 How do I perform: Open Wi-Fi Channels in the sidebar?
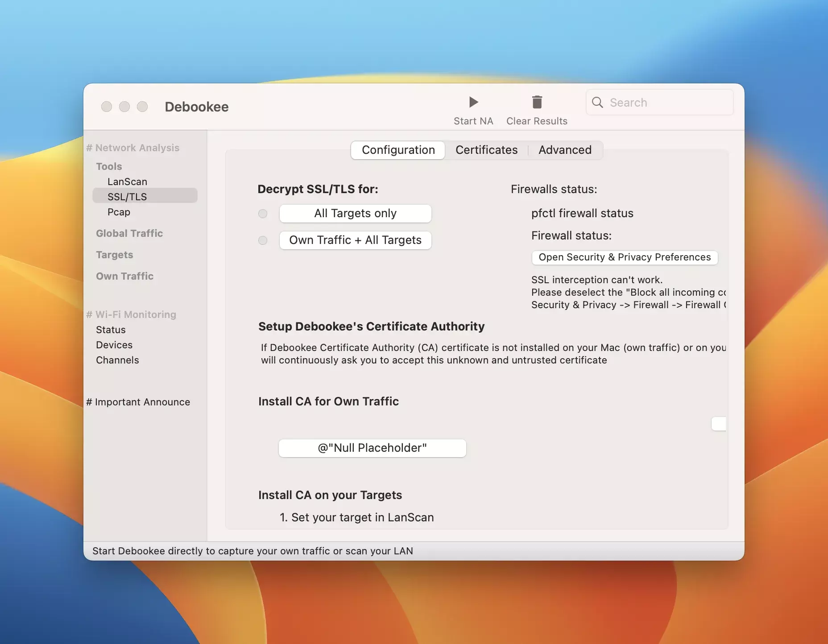[117, 360]
